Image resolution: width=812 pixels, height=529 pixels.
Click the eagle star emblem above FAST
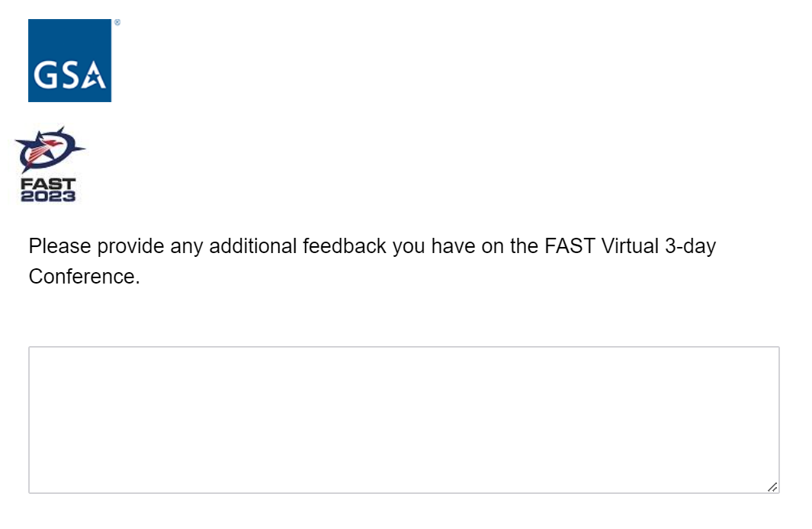tap(50, 149)
